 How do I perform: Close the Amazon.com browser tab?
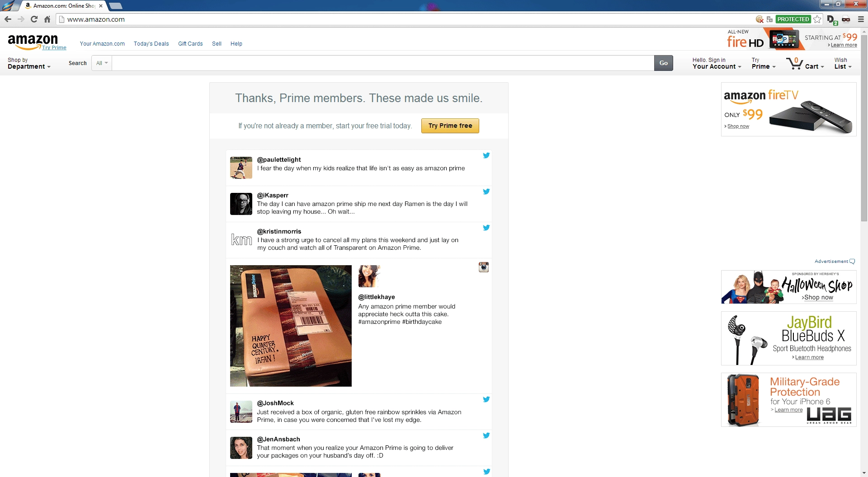pos(101,6)
